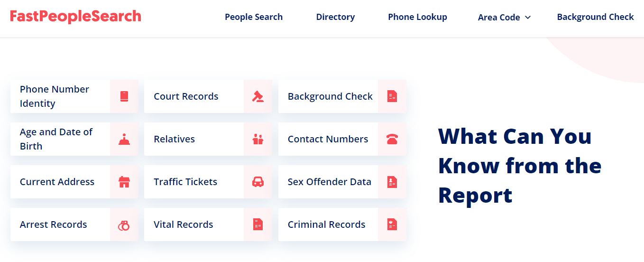Select the Criminal Records label
The height and width of the screenshot is (262, 644).
point(326,225)
